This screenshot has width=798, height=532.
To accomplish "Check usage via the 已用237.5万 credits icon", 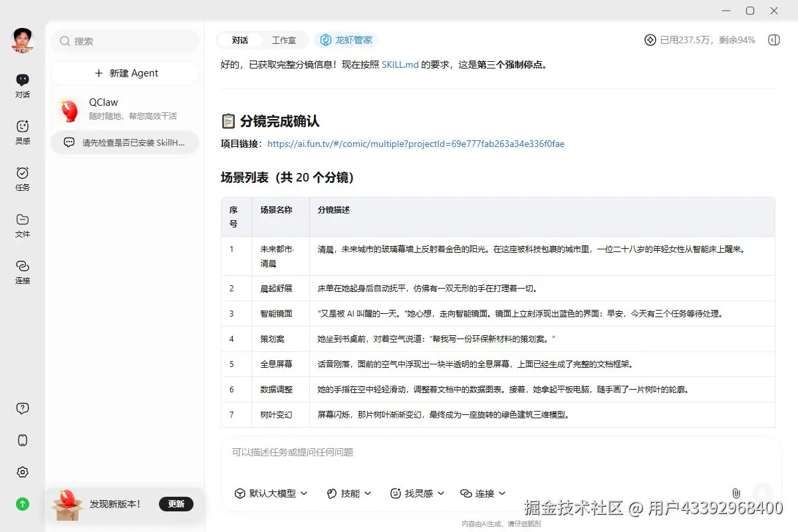I will pos(650,40).
